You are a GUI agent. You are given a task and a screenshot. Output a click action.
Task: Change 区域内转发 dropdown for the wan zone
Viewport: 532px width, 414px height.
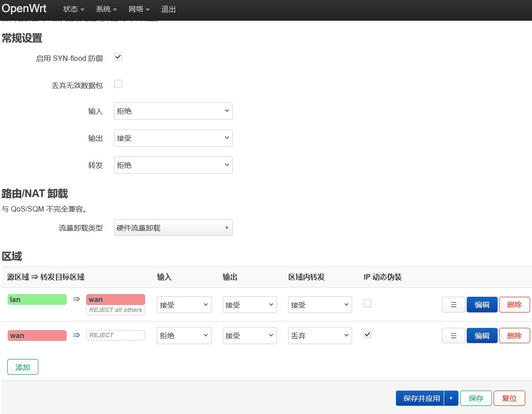(x=320, y=336)
